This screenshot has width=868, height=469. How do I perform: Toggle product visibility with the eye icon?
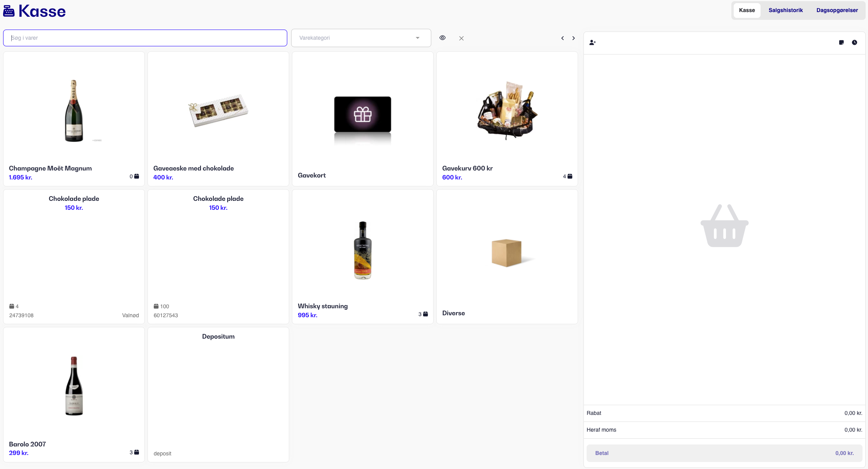point(443,38)
